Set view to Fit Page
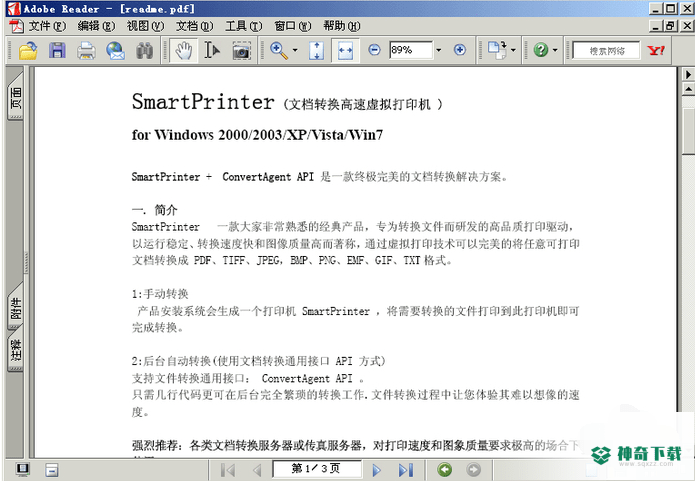Viewport: 695px width, 481px height. coord(316,51)
